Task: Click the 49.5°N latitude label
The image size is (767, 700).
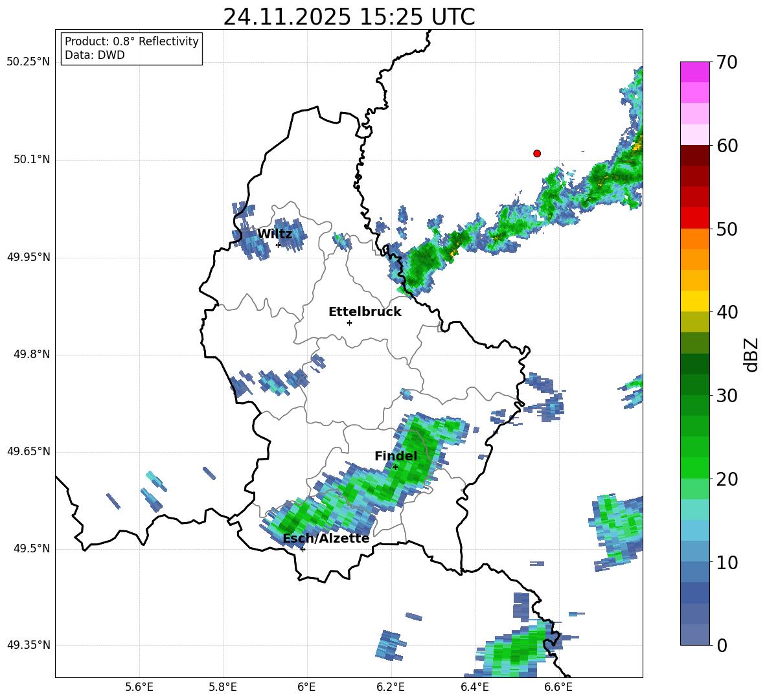Action: [x=32, y=548]
